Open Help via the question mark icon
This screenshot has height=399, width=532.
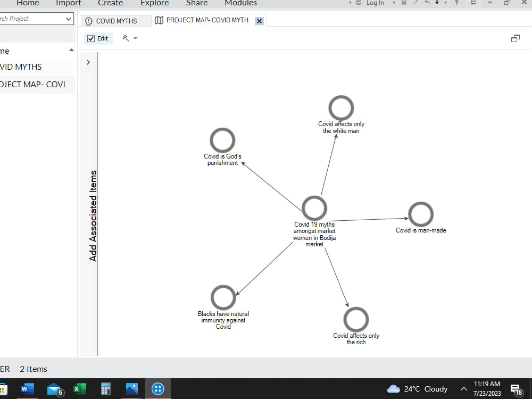click(x=456, y=3)
